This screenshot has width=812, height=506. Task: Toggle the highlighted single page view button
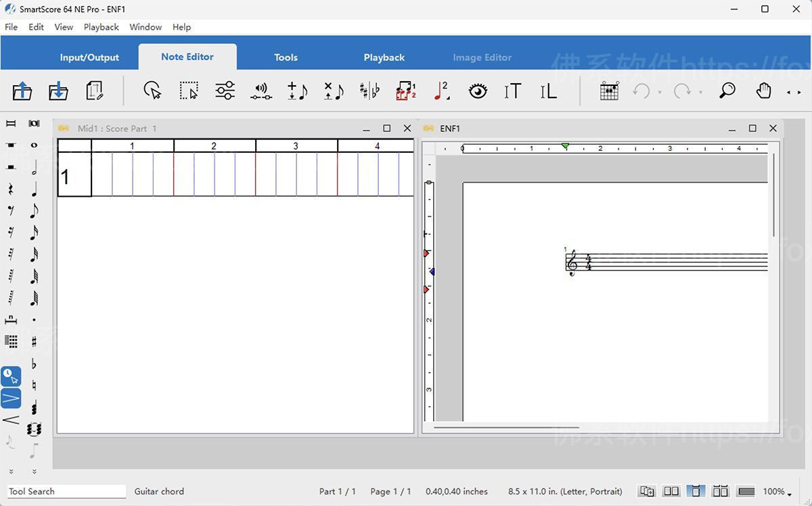(696, 491)
